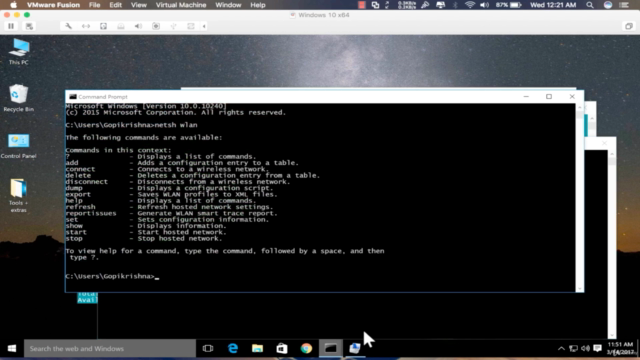Open the Windows Action Center icon
The image size is (640, 360).
[598, 349]
